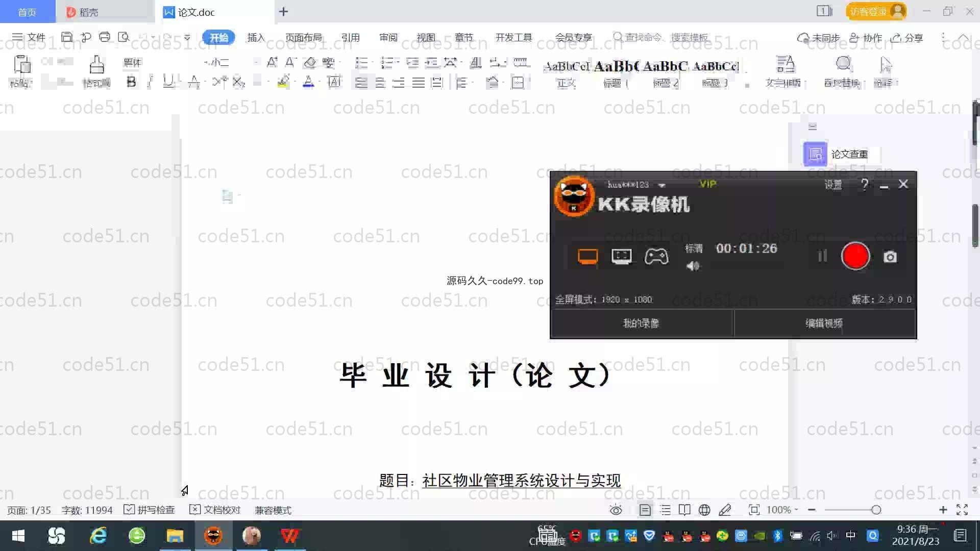Click 访客登录 login button

point(876,11)
